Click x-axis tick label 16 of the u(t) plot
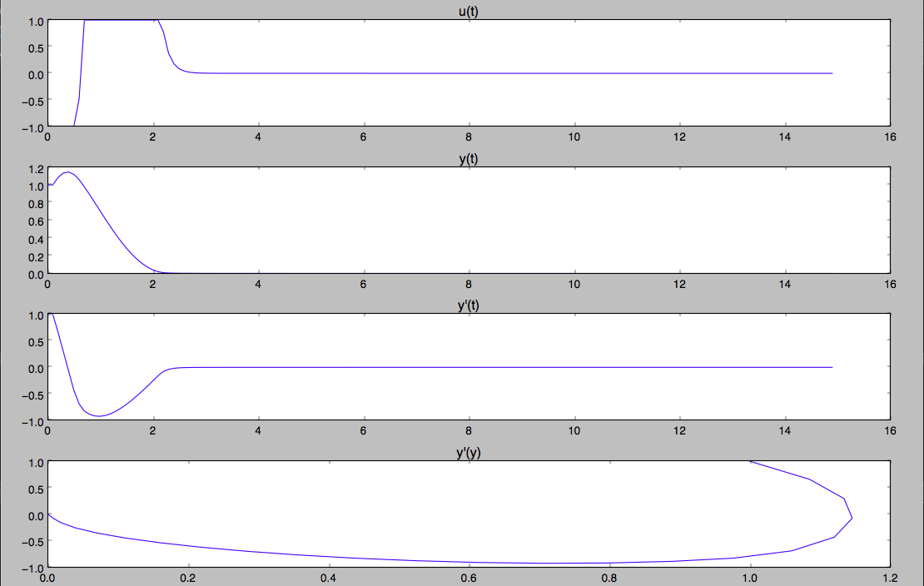The width and height of the screenshot is (924, 586). click(890, 137)
